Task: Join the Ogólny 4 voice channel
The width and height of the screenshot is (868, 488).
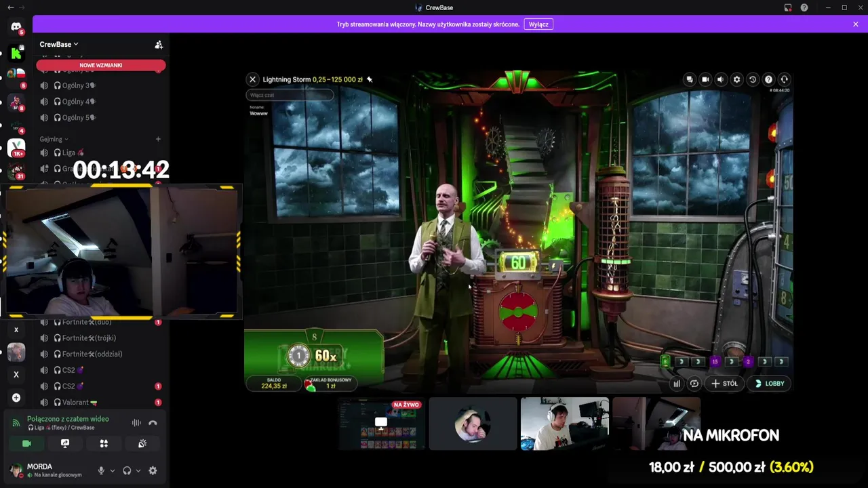Action: point(101,102)
